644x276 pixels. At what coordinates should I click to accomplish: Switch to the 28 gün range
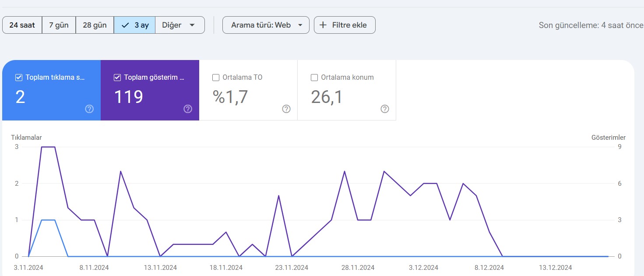click(95, 25)
